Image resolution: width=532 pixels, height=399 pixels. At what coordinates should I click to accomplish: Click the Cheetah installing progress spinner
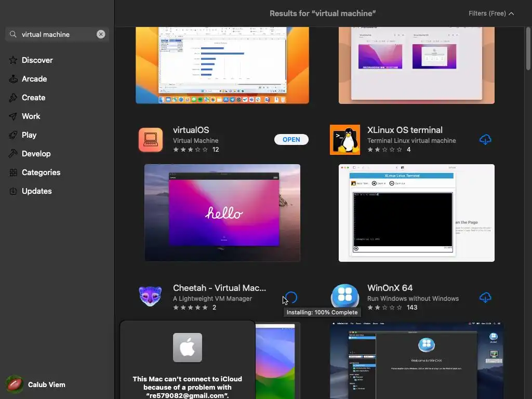click(291, 298)
